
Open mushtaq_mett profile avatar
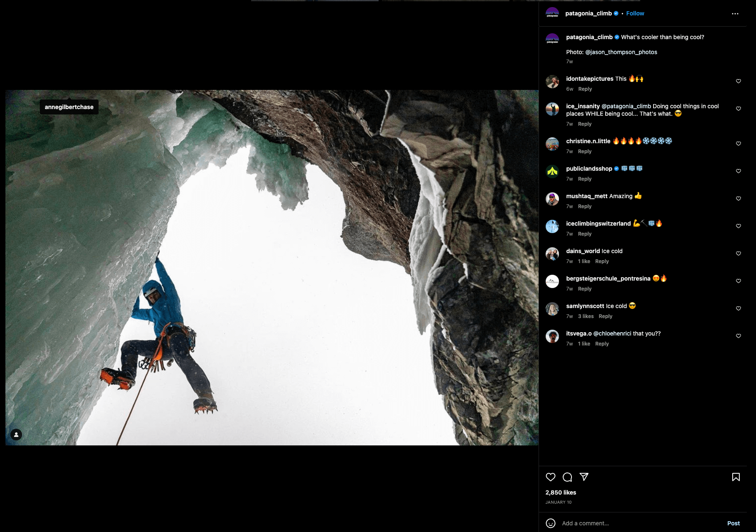pos(552,199)
